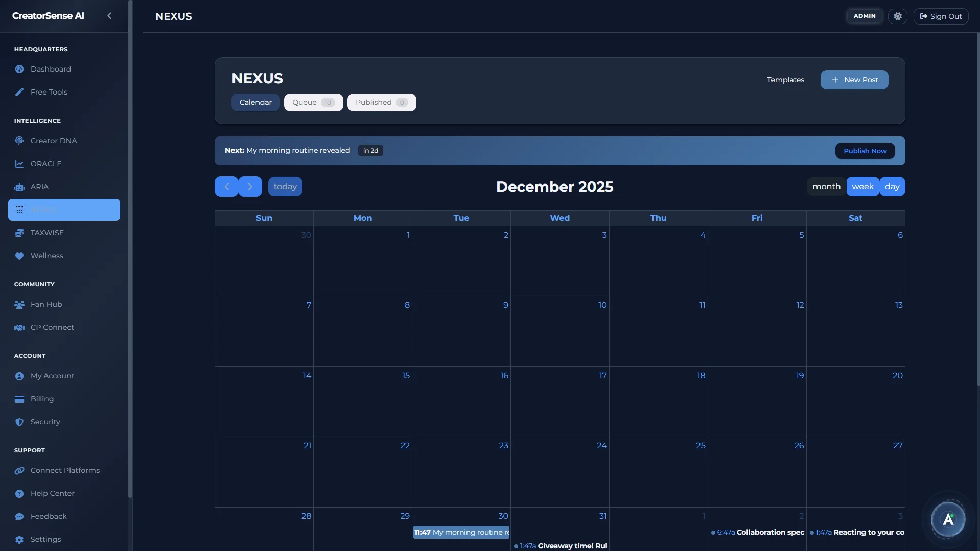
Task: Open CP Connect
Action: pos(51,327)
